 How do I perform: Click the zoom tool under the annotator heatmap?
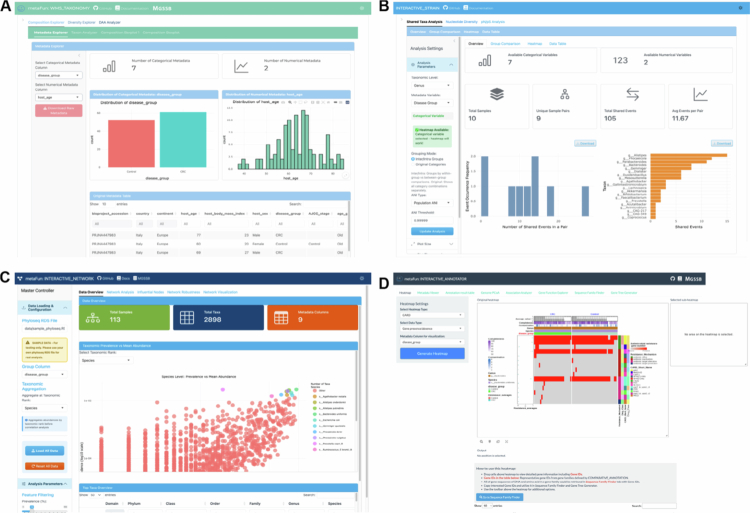click(481, 441)
